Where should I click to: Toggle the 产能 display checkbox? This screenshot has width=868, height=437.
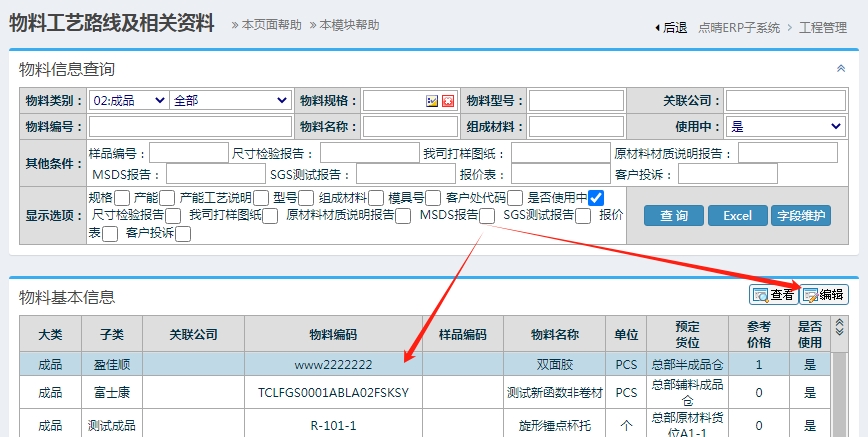167,198
